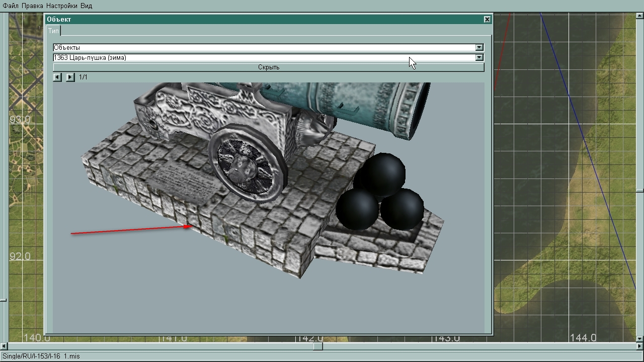
Task: Open the Вид menu
Action: [86, 6]
